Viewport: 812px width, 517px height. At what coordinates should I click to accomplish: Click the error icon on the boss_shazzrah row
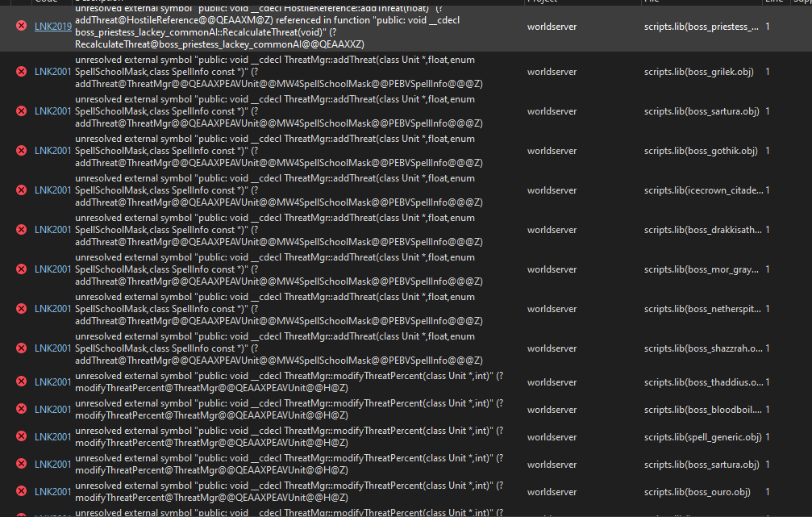click(x=21, y=348)
